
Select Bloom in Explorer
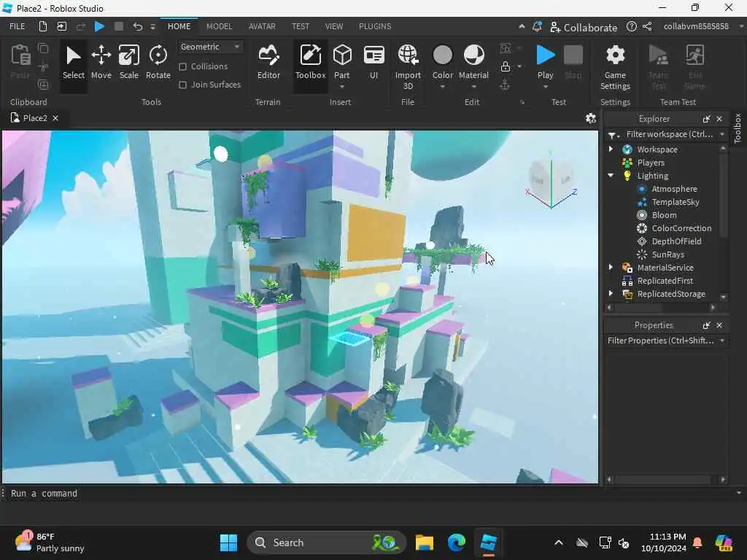click(x=664, y=215)
